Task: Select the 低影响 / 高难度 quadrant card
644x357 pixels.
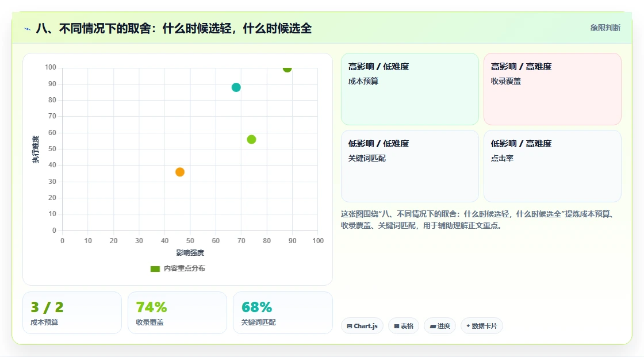Action: pyautogui.click(x=552, y=166)
